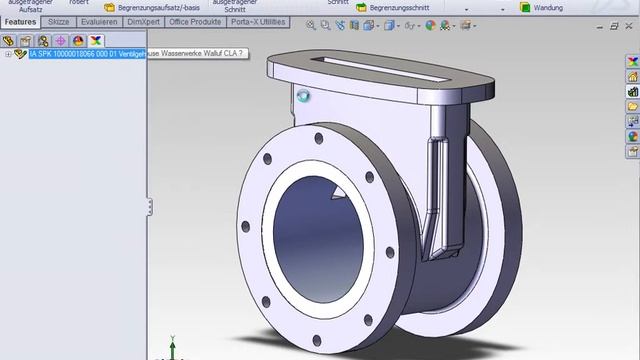Open the File Explorer folder icon in the task pane
Viewport: 640px width, 360px height.
tap(633, 107)
